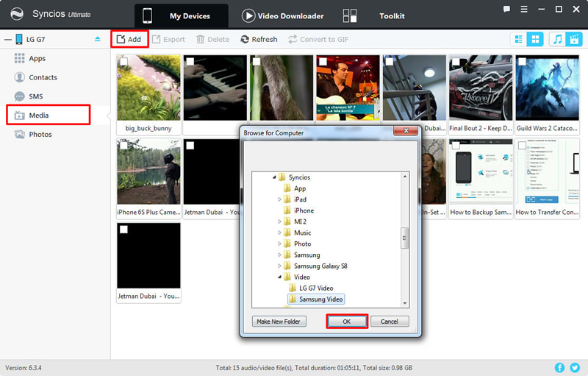Image resolution: width=588 pixels, height=376 pixels.
Task: Open the Twitter link icon
Action: click(575, 368)
